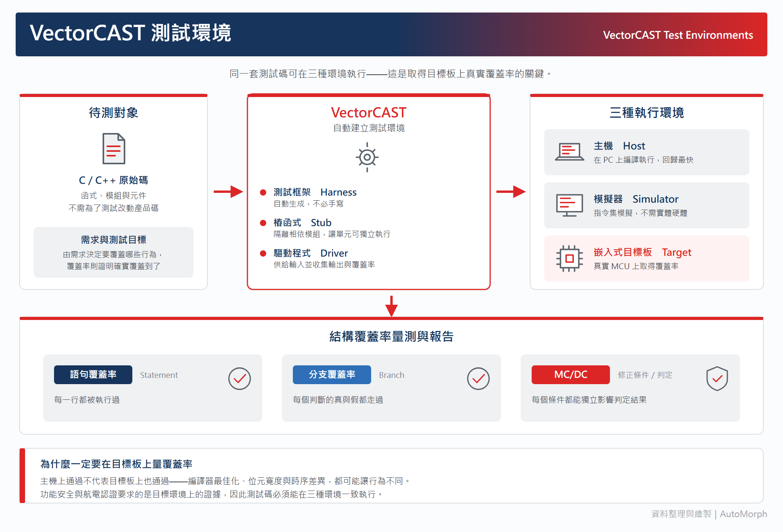Viewport: 783px width, 532px height.
Task: Click the red VectorCAST center heading
Action: (x=369, y=113)
